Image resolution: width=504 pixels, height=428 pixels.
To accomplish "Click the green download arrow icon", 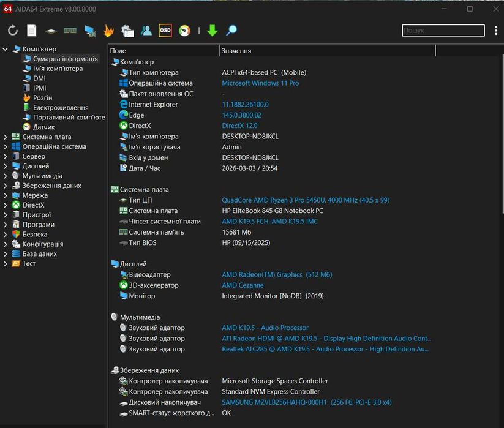I will pyautogui.click(x=212, y=31).
